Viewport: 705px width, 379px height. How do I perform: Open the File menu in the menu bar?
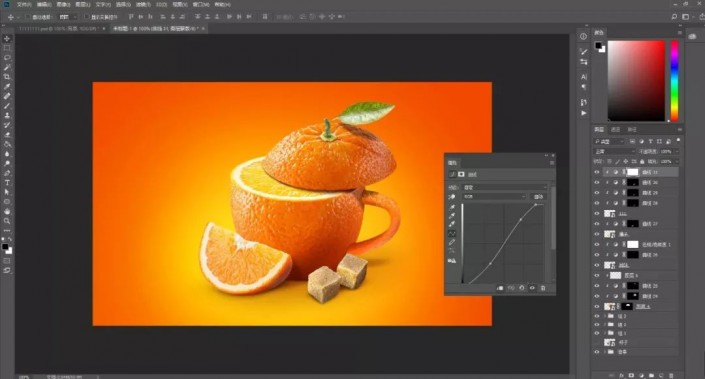coord(24,4)
